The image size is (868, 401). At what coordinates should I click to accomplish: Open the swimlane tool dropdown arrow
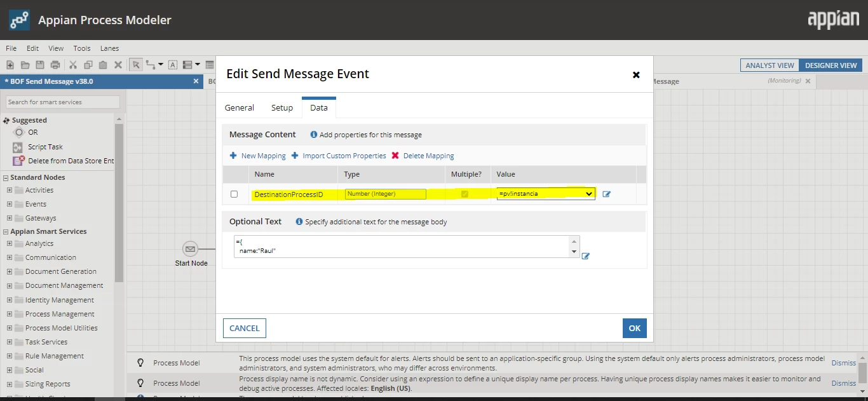point(198,65)
